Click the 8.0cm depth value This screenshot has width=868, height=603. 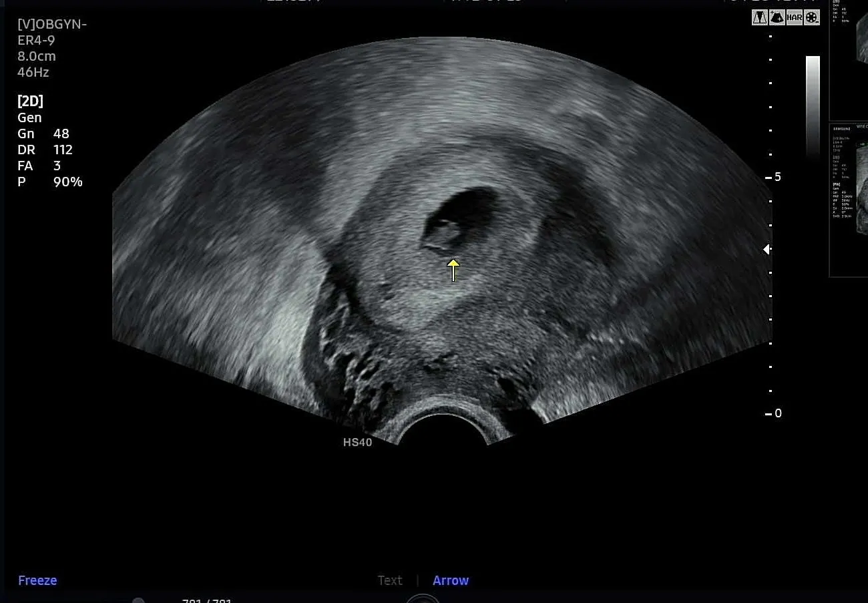[37, 57]
